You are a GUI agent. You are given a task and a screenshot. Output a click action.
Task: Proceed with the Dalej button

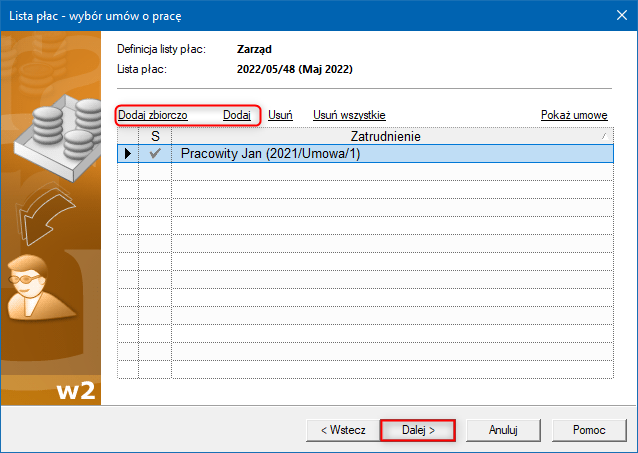418,430
